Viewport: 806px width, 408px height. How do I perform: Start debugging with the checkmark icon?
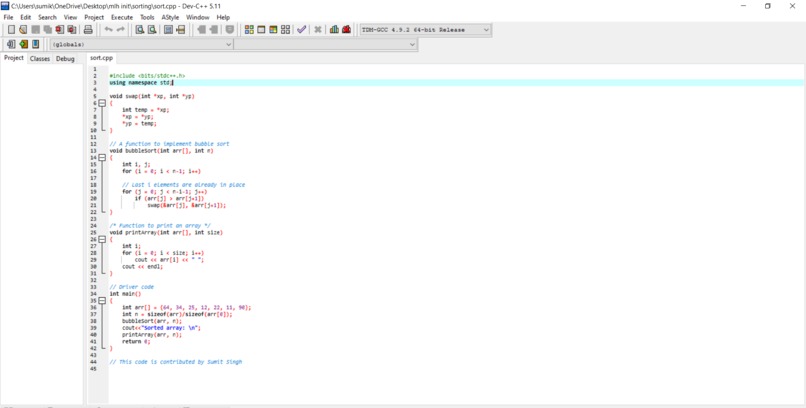click(301, 30)
